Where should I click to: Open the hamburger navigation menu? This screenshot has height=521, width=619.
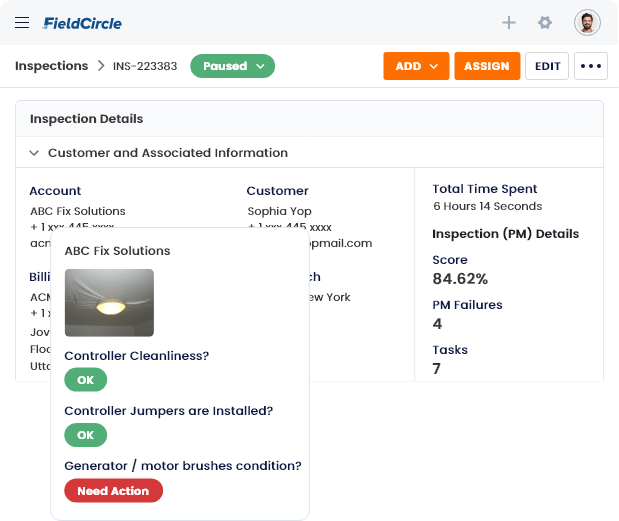[x=22, y=23]
